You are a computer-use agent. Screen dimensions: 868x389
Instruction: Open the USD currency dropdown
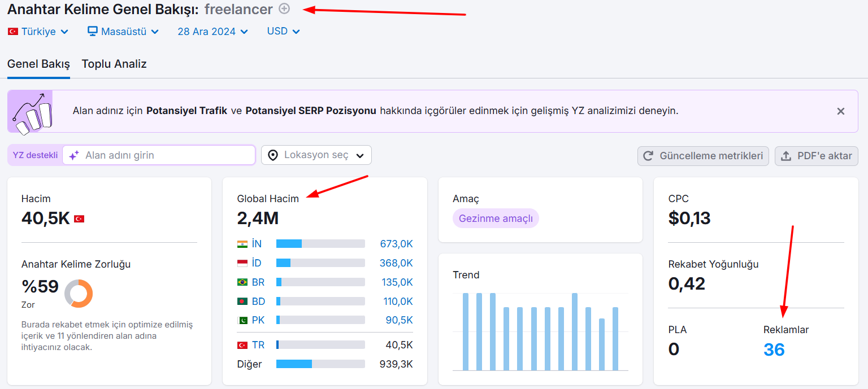click(283, 32)
